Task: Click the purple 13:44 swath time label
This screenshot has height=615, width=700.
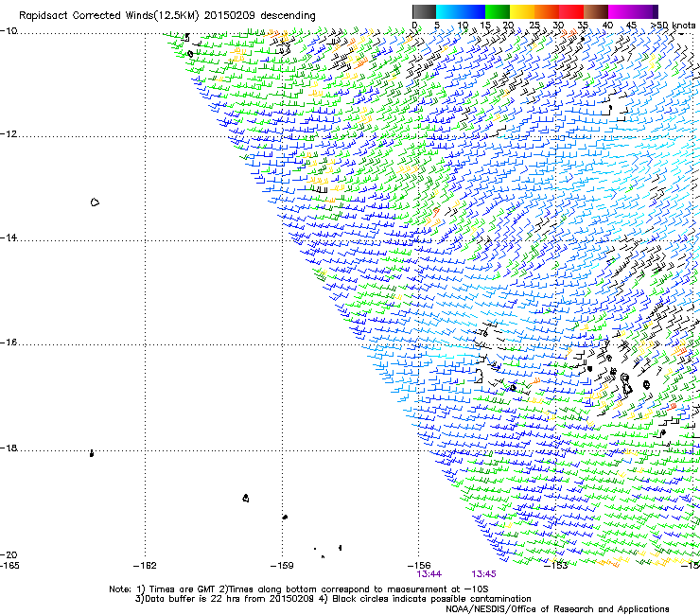Action: point(429,574)
